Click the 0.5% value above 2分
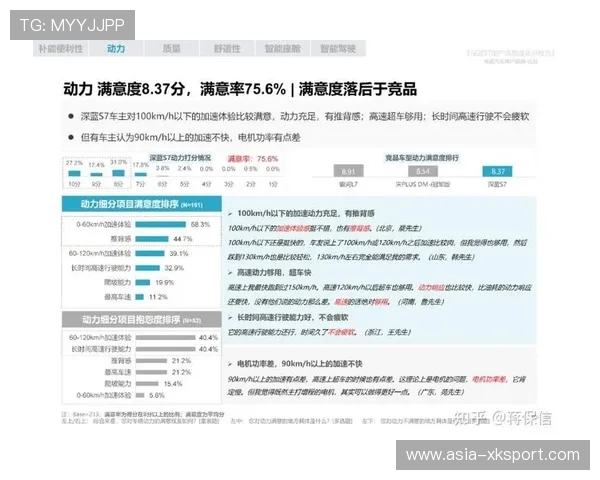The image size is (600, 480). coord(251,169)
